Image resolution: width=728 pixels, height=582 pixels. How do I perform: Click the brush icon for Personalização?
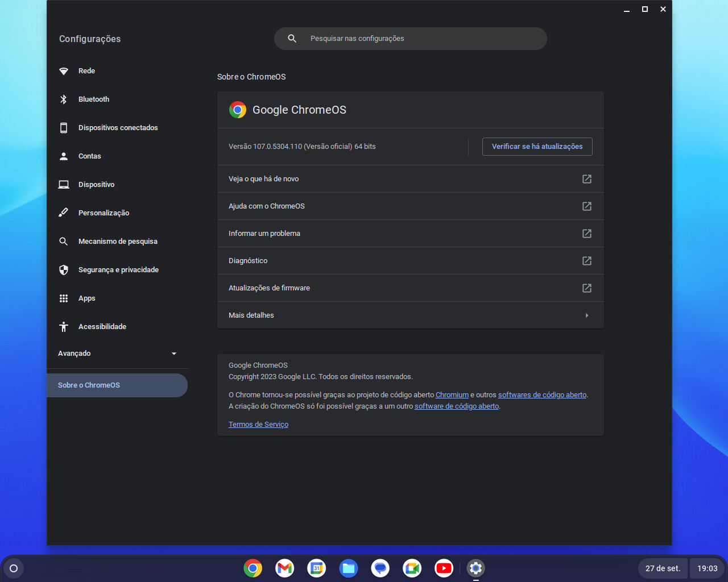pyautogui.click(x=64, y=213)
